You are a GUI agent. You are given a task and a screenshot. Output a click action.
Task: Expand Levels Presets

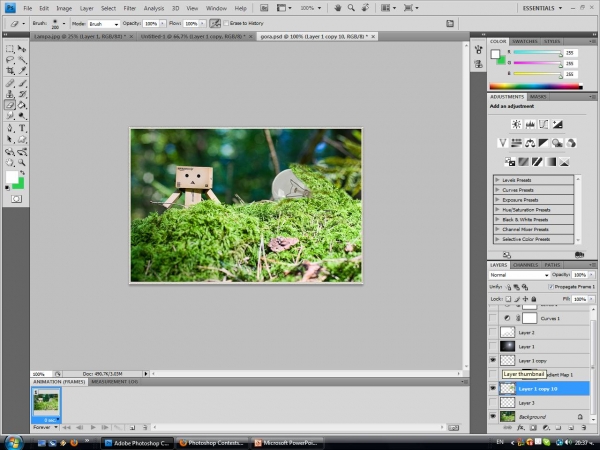[497, 180]
